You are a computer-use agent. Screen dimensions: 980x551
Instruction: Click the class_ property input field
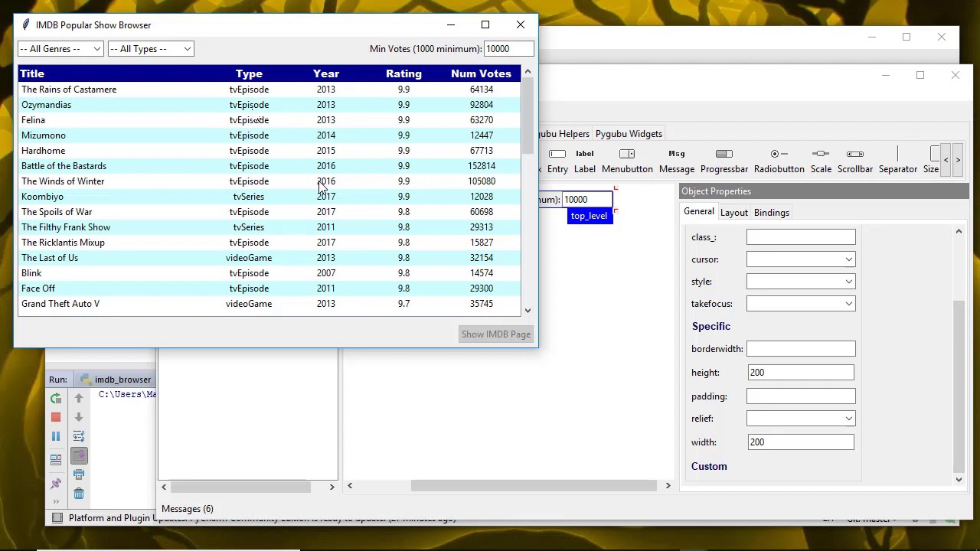pyautogui.click(x=801, y=237)
